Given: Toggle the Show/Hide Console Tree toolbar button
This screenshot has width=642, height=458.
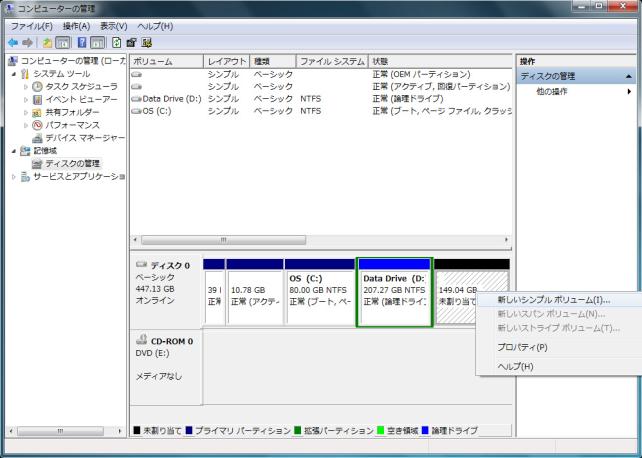Looking at the screenshot, I should [63, 42].
